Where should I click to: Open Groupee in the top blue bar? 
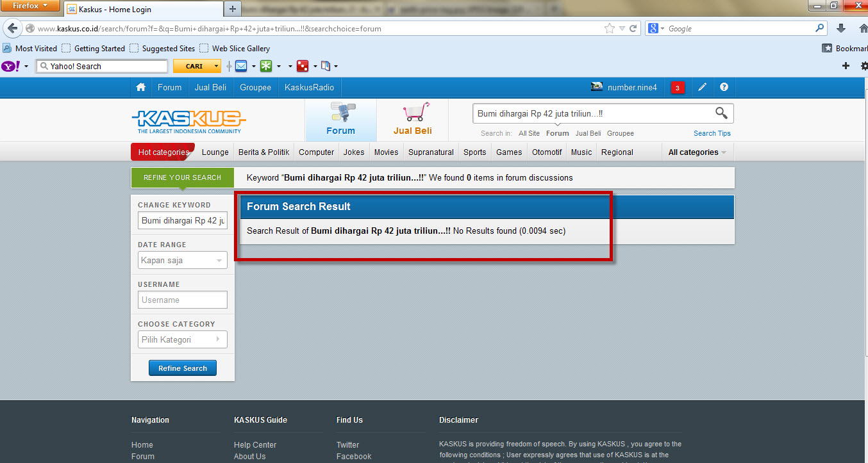click(256, 87)
